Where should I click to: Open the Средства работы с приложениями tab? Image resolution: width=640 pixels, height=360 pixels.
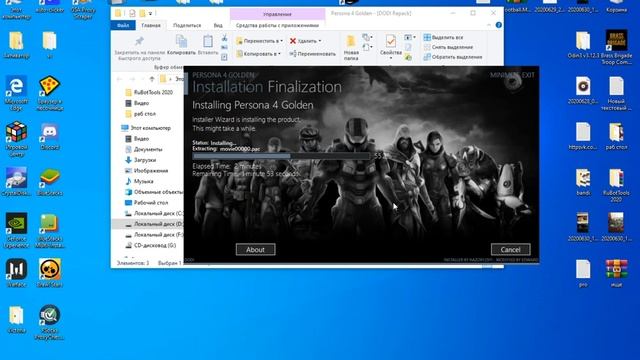click(277, 25)
